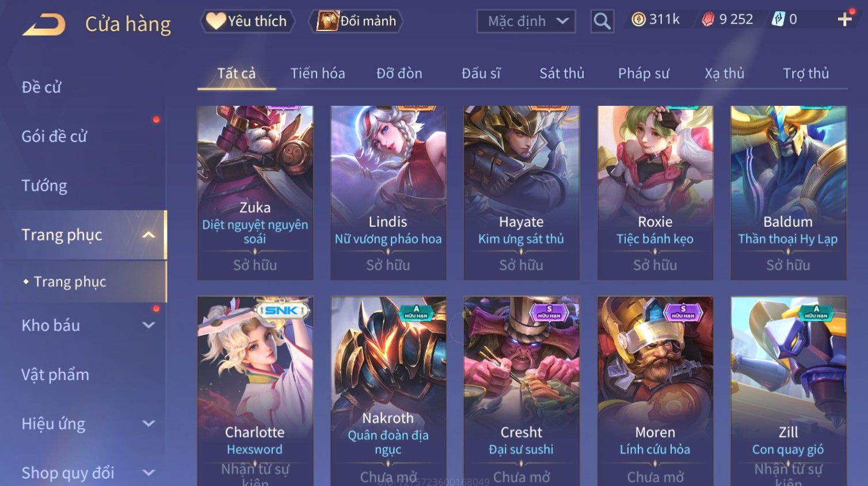Viewport: 868px width, 486px height.
Task: Collapse the Trang phục sidebar section
Action: coord(149,235)
